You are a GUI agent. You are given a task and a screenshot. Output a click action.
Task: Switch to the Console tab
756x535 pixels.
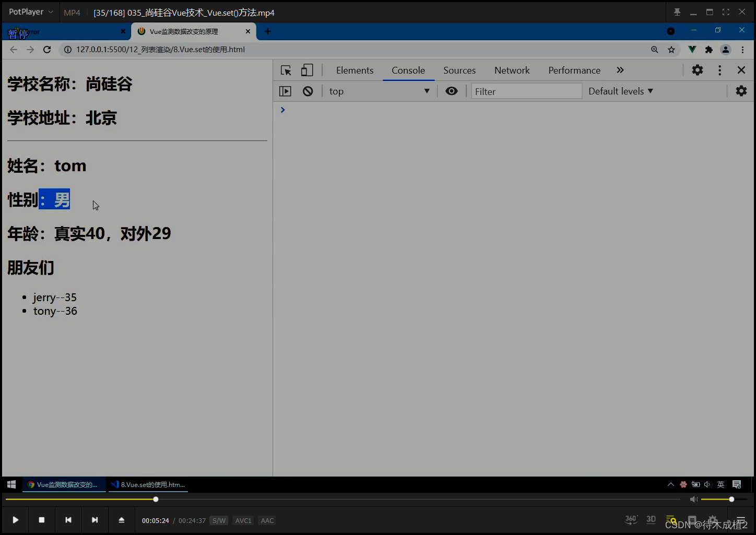[408, 70]
